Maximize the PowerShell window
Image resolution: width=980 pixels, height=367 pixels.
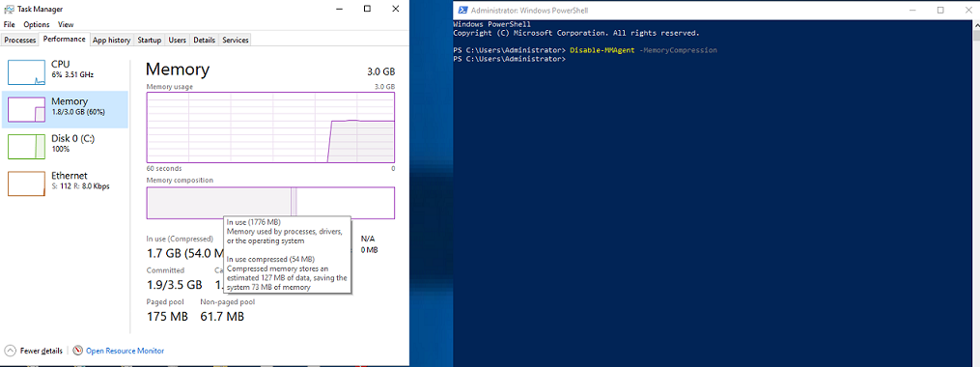click(940, 10)
